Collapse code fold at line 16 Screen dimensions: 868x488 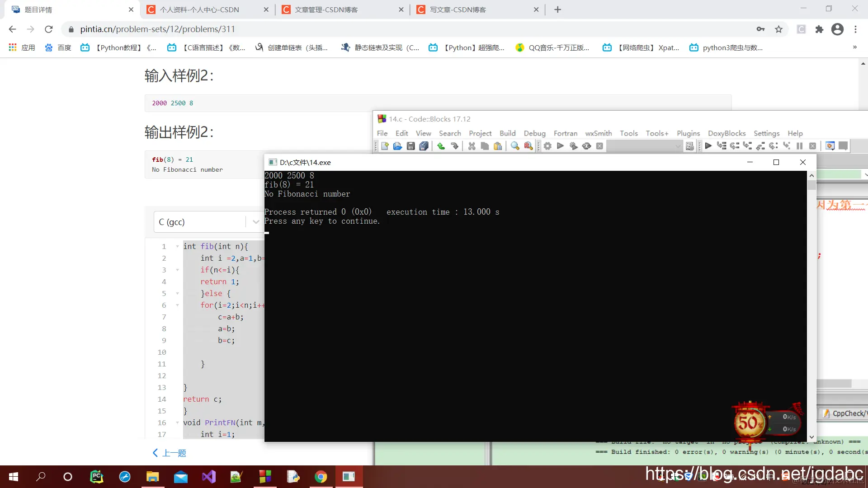click(x=177, y=423)
